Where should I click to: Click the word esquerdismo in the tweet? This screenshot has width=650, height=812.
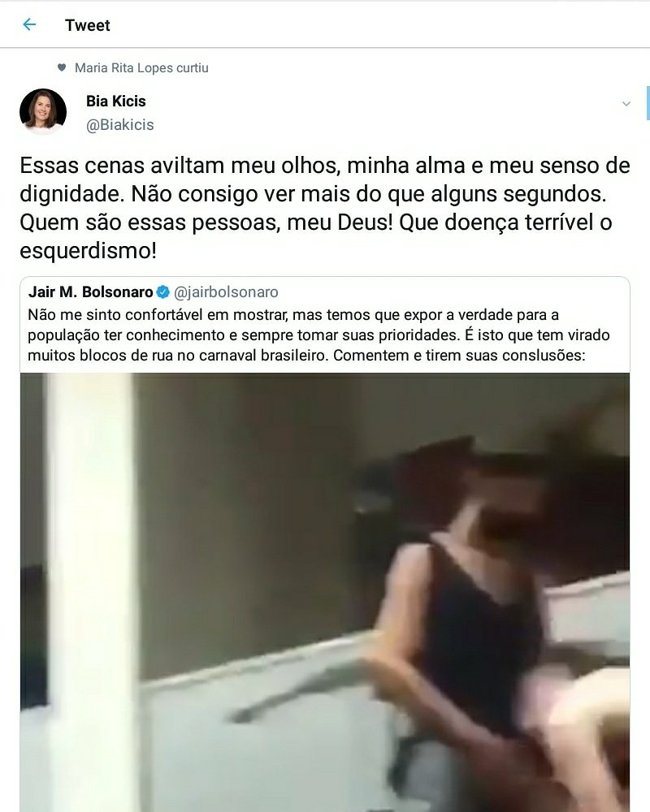(x=88, y=251)
